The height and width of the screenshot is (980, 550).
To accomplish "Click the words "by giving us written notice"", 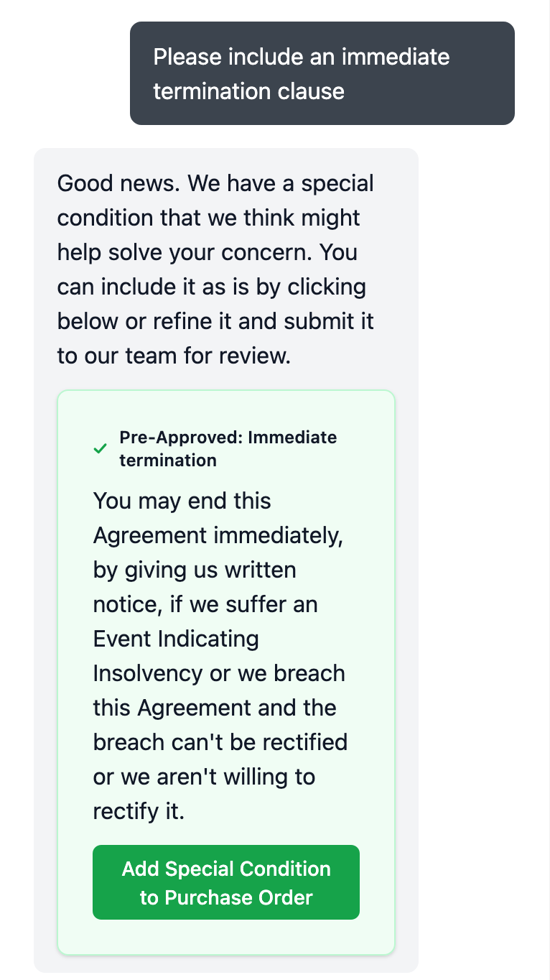I will tap(195, 570).
